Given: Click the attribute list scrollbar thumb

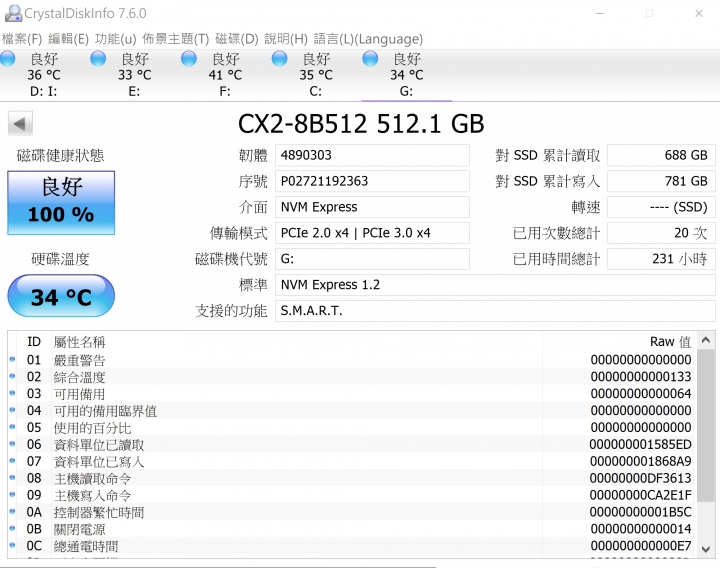Looking at the screenshot, I should click(x=706, y=425).
